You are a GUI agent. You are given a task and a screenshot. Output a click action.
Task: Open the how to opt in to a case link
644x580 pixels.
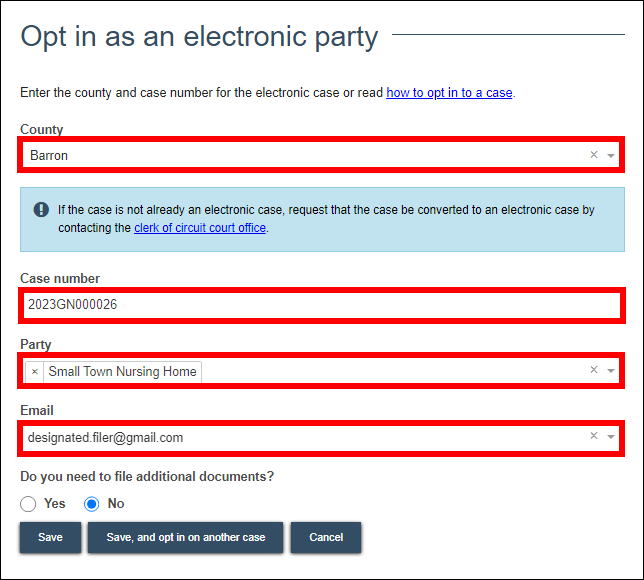coord(449,93)
